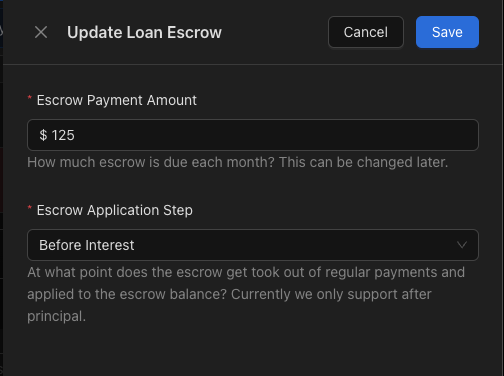The image size is (504, 376).
Task: Click the Escrow Application Step label
Action: tap(115, 210)
